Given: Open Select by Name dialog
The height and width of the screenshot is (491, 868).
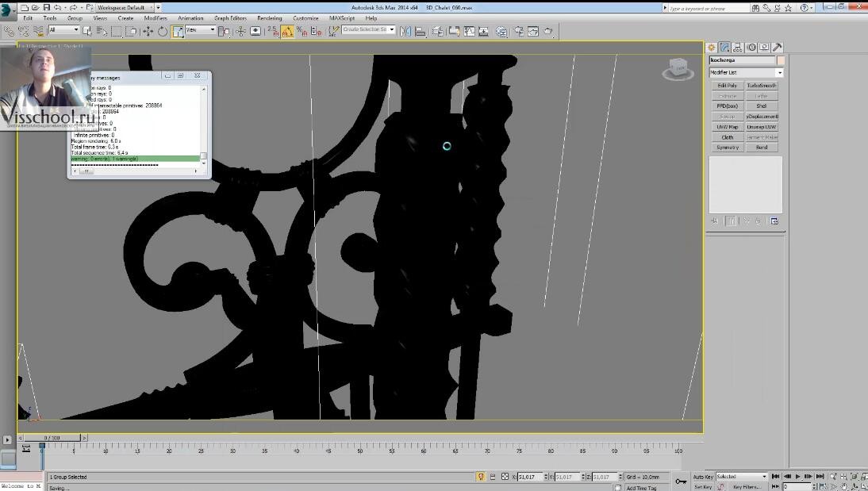Looking at the screenshot, I should (x=102, y=31).
